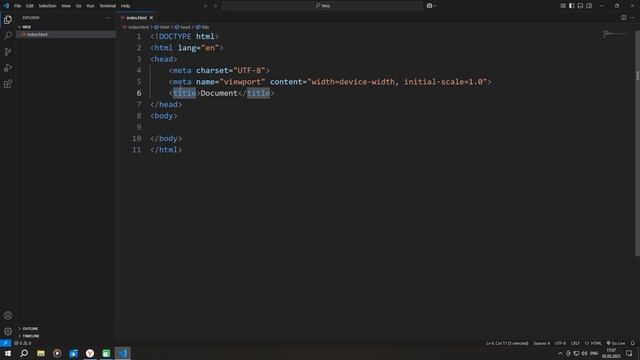This screenshot has height=360, width=640.
Task: Open the Run menu
Action: (x=90, y=6)
